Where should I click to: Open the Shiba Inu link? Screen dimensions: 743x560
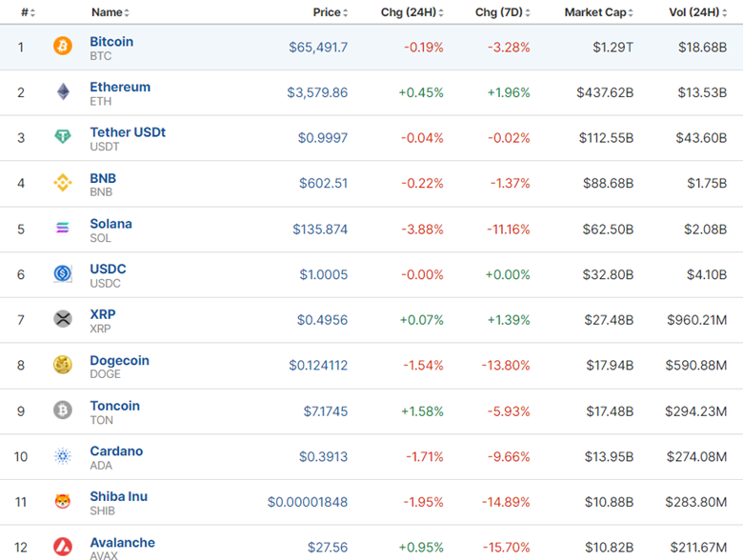[x=118, y=496]
